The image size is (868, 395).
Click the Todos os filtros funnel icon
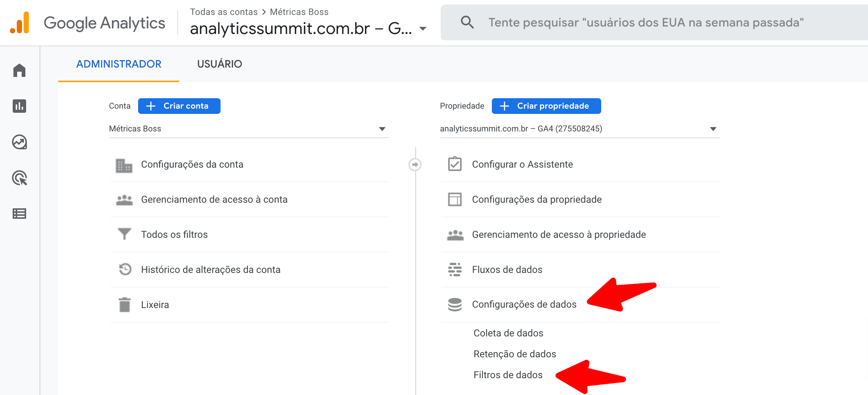[x=125, y=234]
